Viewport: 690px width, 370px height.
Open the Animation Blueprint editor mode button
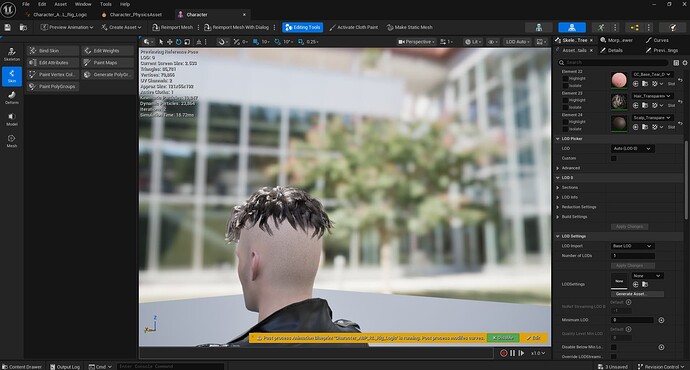[x=635, y=27]
